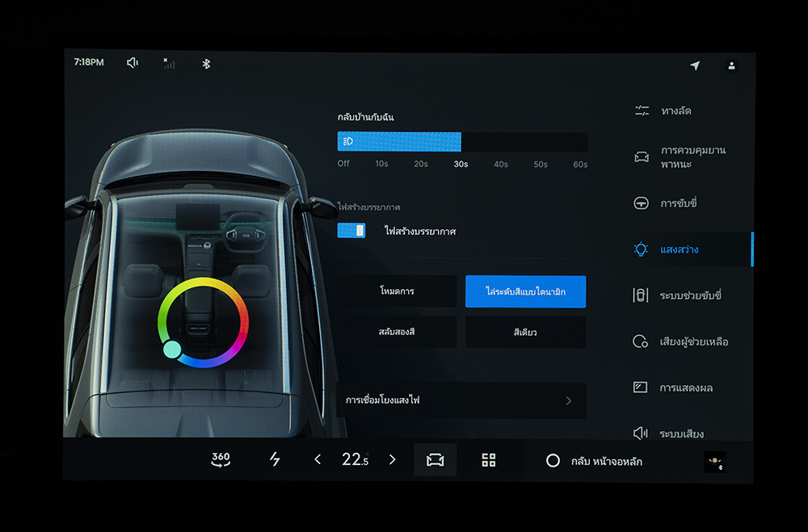The width and height of the screenshot is (808, 532).
Task: Set follow-me-home timer to Off
Action: pos(343,163)
